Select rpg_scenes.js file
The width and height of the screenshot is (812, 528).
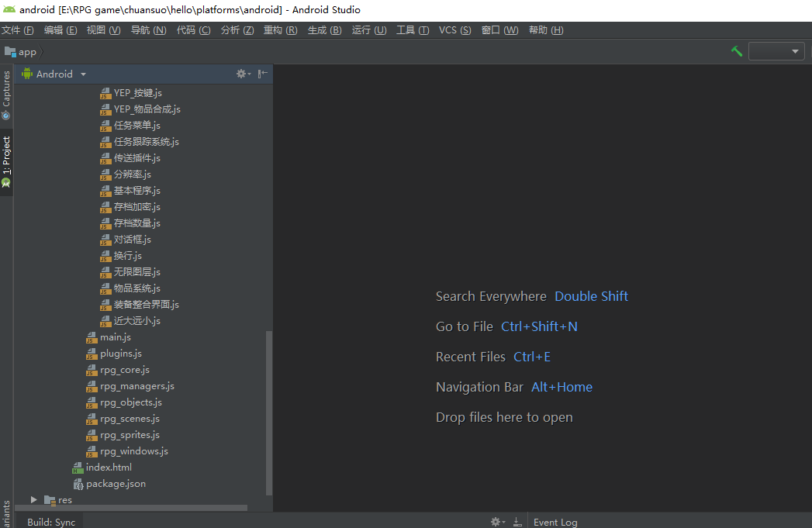[130, 419]
